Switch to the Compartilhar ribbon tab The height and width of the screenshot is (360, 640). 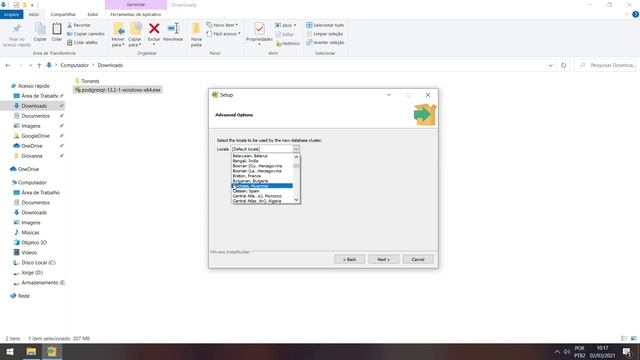coord(63,14)
